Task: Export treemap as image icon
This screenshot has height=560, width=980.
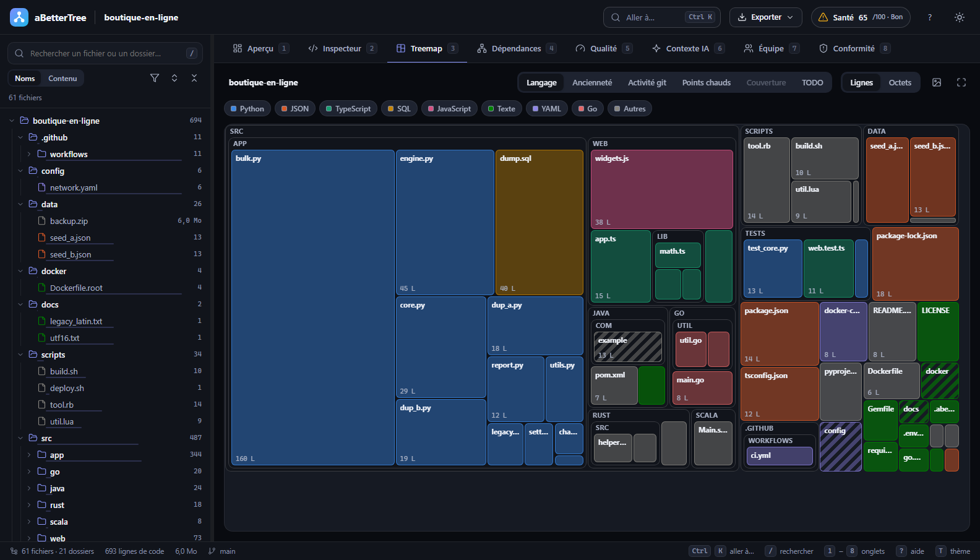Action: pyautogui.click(x=937, y=82)
